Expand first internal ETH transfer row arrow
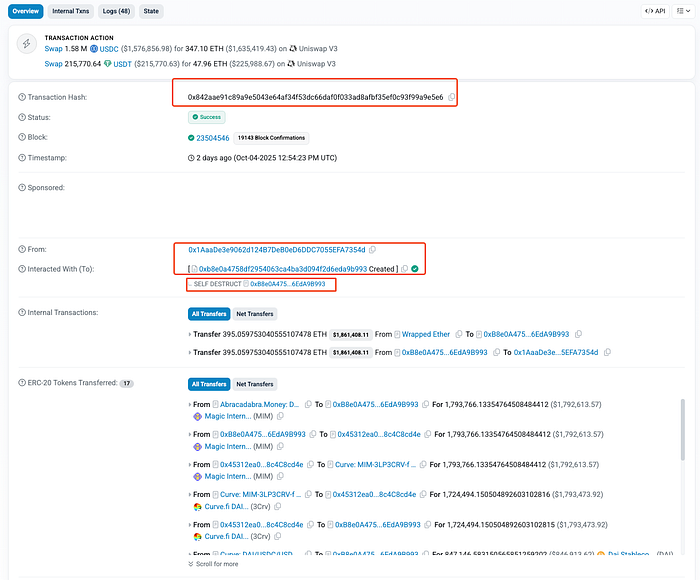The image size is (700, 580). click(190, 334)
